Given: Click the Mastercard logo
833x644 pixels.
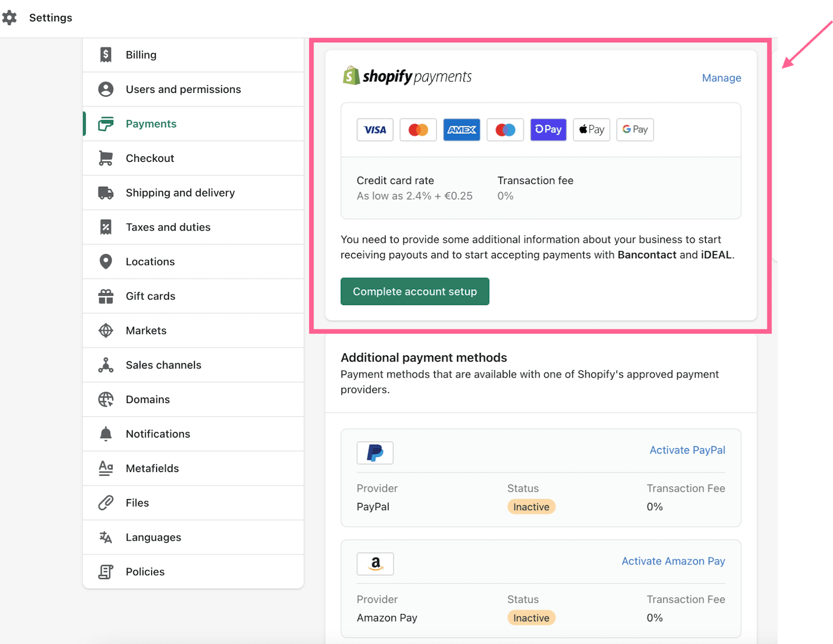Looking at the screenshot, I should pos(418,130).
